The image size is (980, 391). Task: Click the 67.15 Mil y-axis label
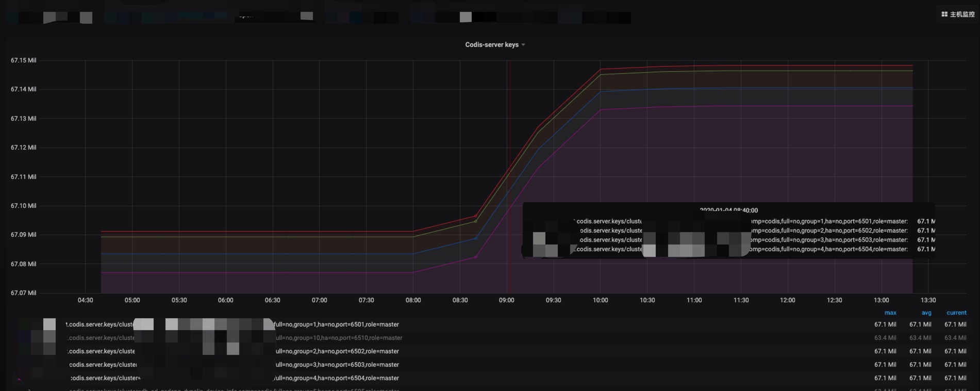pyautogui.click(x=23, y=60)
